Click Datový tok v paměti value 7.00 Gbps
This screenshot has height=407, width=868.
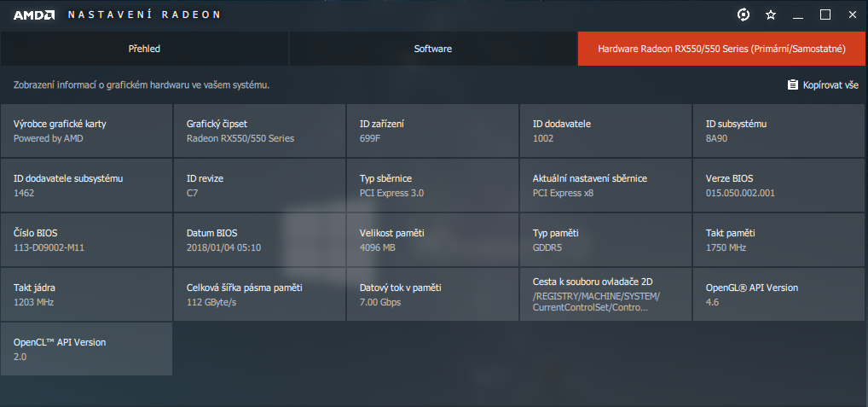(x=380, y=302)
